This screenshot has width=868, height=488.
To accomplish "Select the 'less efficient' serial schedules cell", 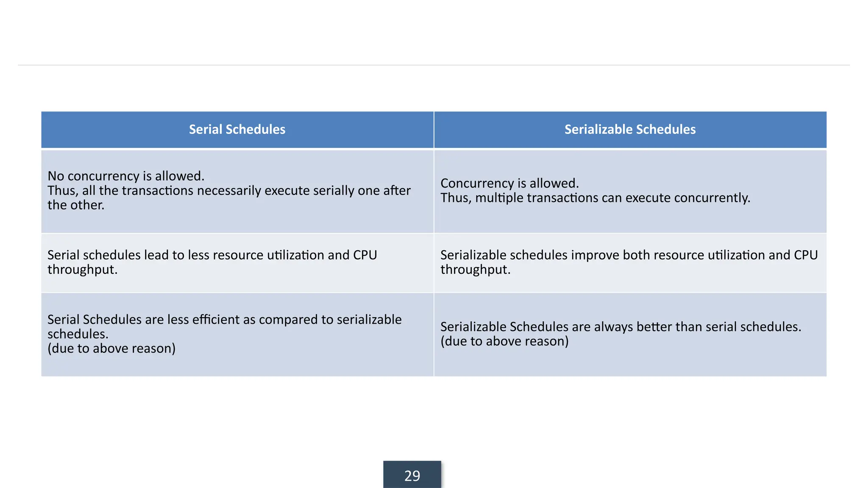I will 237,335.
